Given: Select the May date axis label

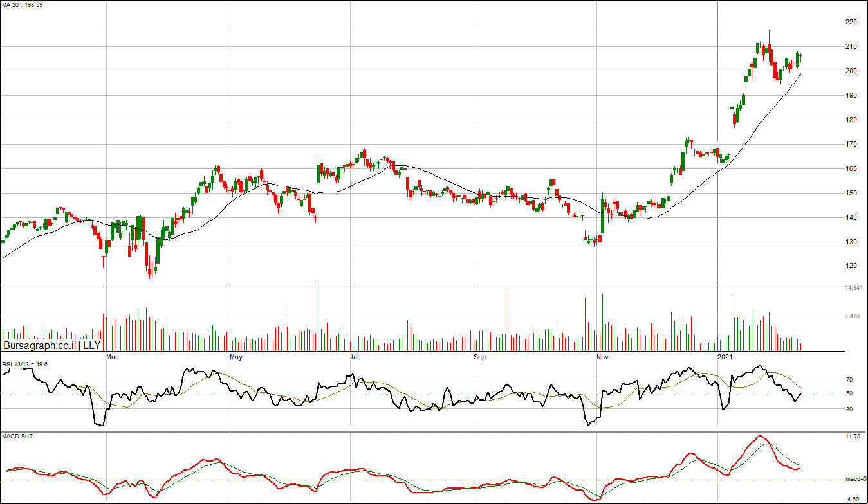Looking at the screenshot, I should click(x=237, y=355).
